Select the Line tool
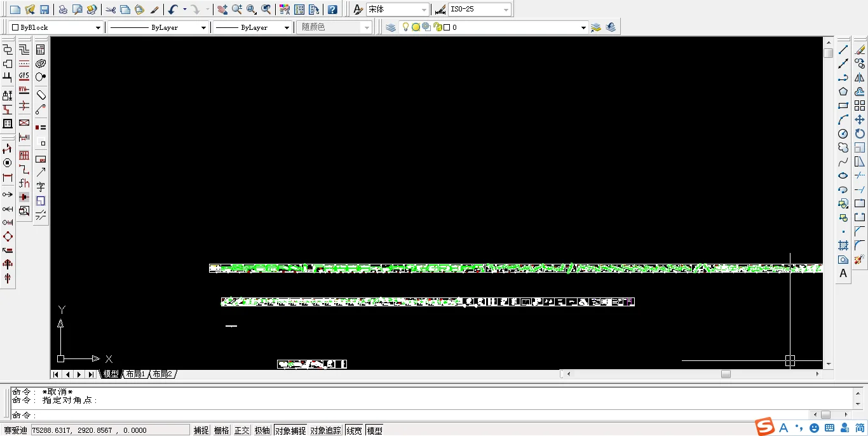Viewport: 868px width, 436px height. click(x=843, y=50)
